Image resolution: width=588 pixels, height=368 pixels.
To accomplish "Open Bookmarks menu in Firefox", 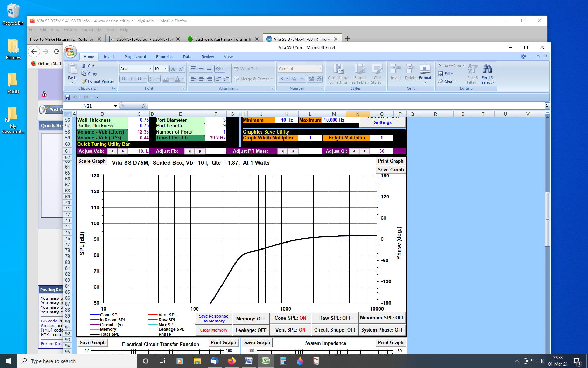I will [x=91, y=30].
